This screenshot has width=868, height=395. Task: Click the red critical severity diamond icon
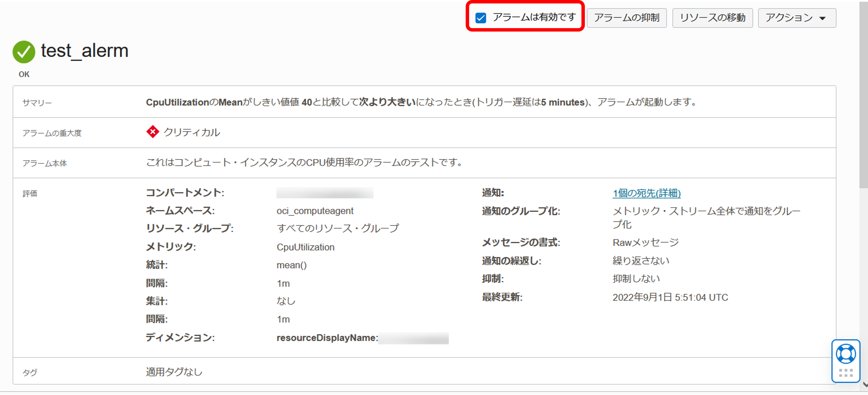(x=153, y=132)
